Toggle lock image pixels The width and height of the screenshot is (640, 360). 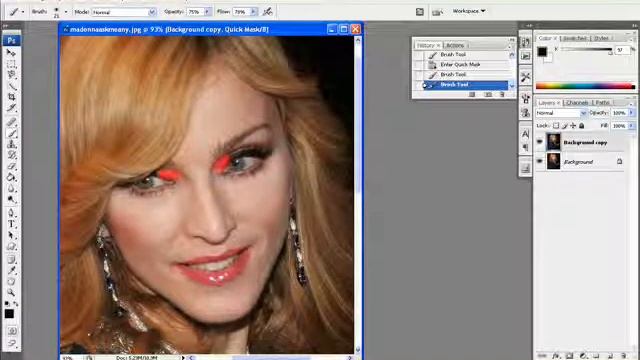tap(565, 126)
